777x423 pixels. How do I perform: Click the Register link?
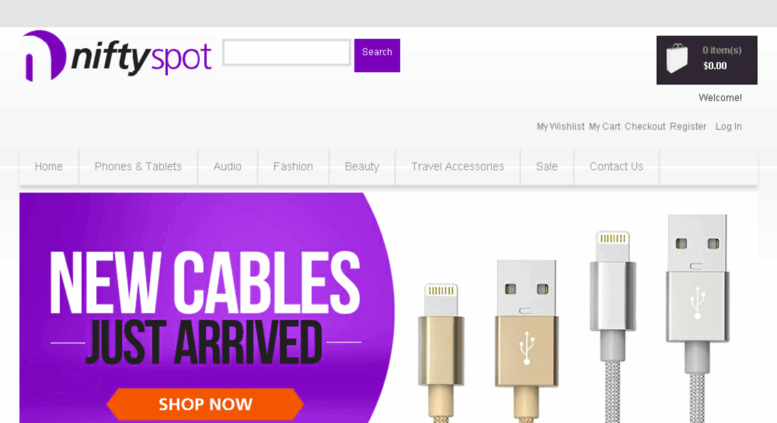pyautogui.click(x=688, y=126)
